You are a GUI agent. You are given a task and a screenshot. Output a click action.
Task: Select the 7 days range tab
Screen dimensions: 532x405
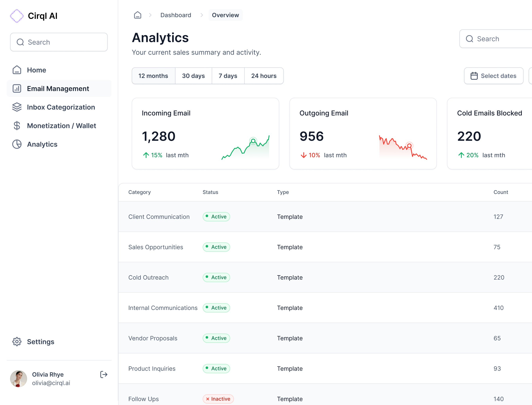pos(228,76)
